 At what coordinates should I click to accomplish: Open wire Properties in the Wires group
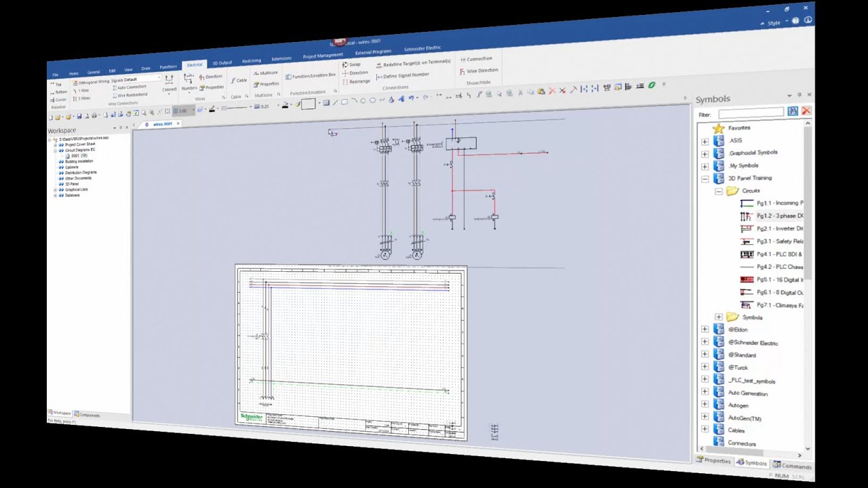[212, 87]
